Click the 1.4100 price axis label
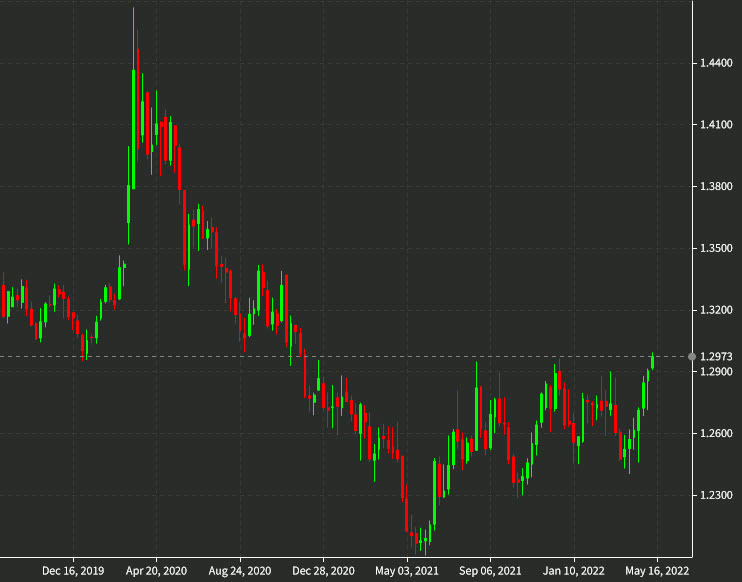This screenshot has width=742, height=582. click(716, 125)
